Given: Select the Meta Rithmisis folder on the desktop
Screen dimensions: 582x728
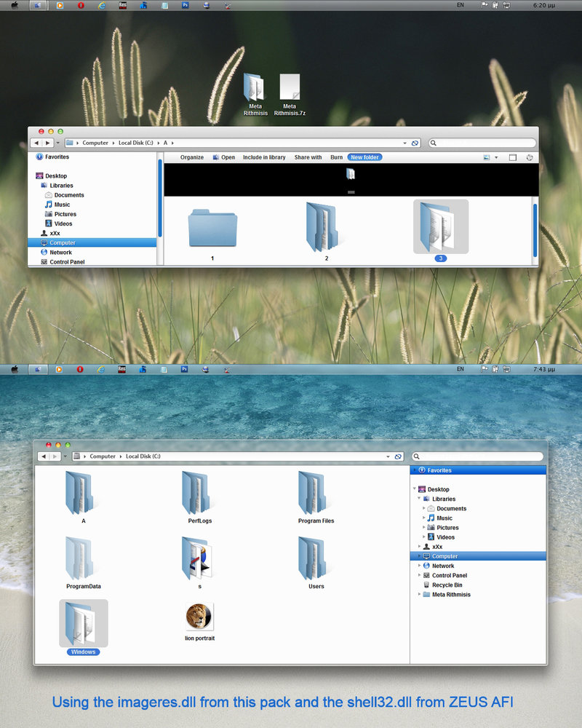Looking at the screenshot, I should [255, 94].
